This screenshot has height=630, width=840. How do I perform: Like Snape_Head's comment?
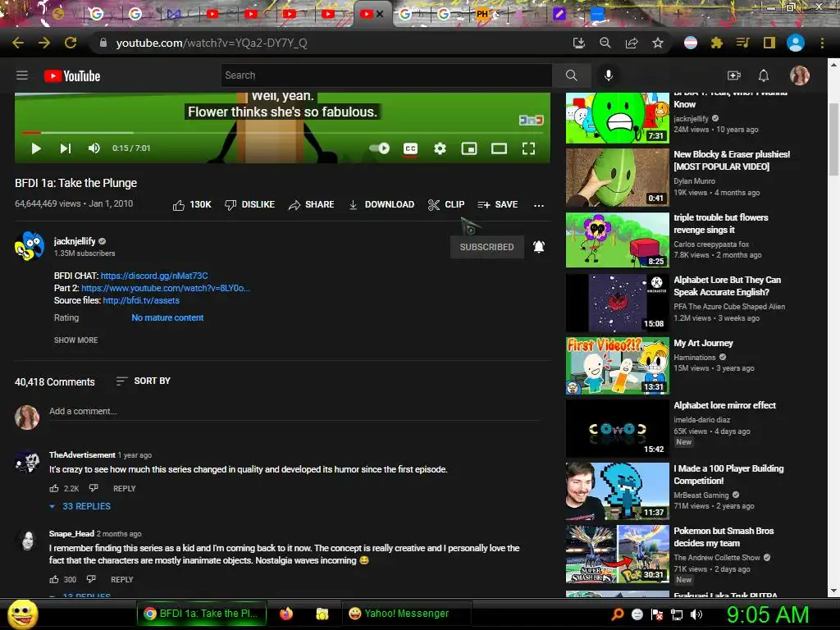[x=54, y=579]
